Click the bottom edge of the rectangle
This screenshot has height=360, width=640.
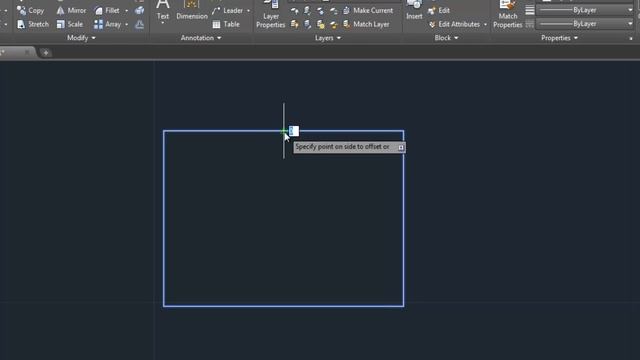(284, 306)
